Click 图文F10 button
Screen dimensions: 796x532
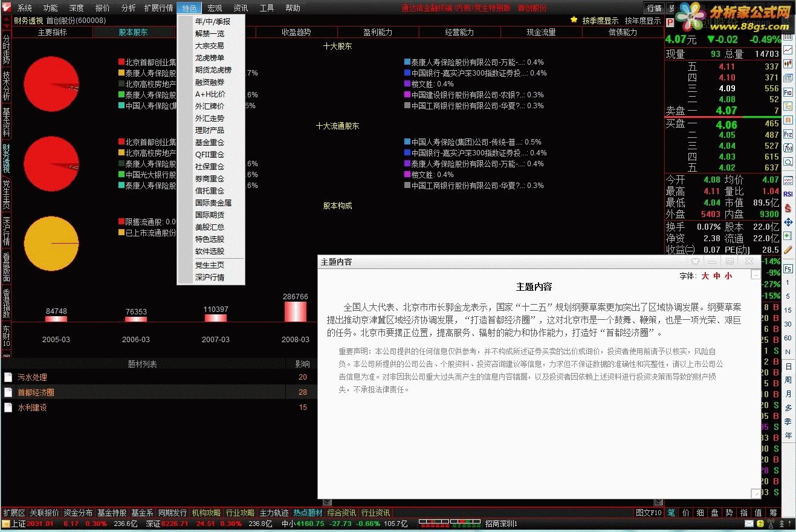pyautogui.click(x=649, y=513)
